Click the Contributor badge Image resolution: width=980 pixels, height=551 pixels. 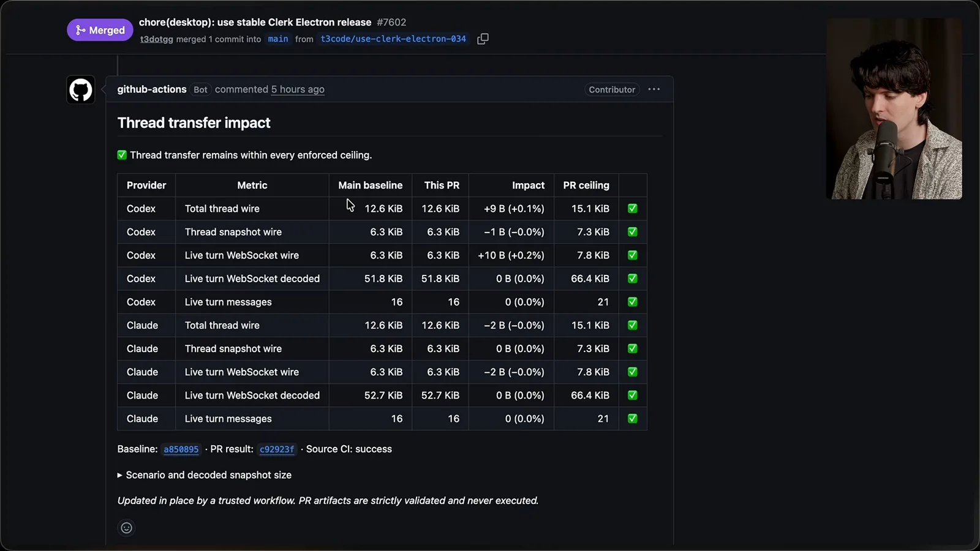(x=612, y=89)
